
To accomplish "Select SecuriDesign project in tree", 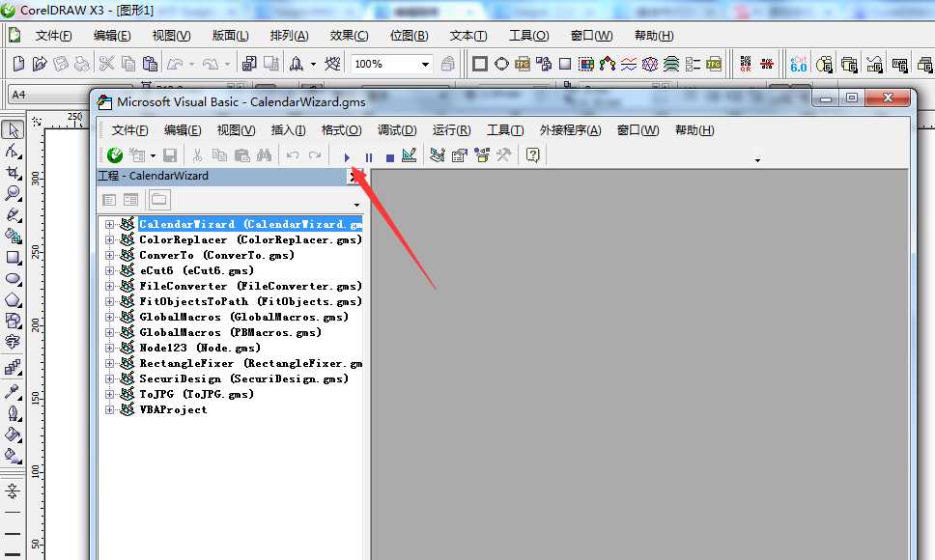I will [x=243, y=378].
